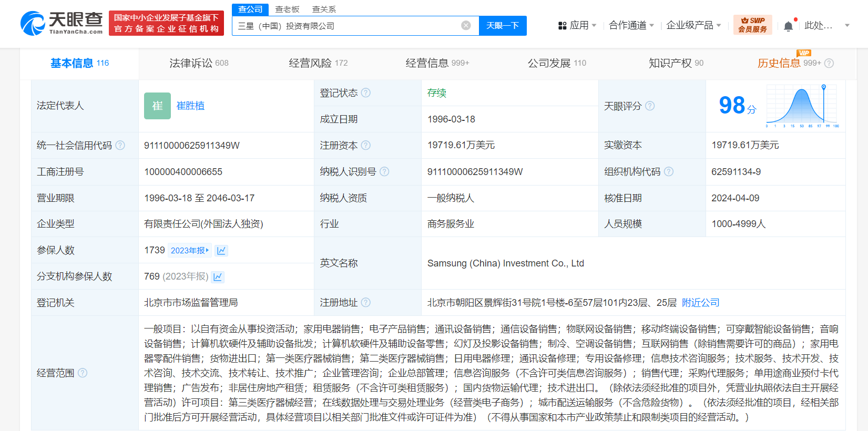This screenshot has width=868, height=431.
Task: Open the 企业级产品 dropdown
Action: click(693, 25)
